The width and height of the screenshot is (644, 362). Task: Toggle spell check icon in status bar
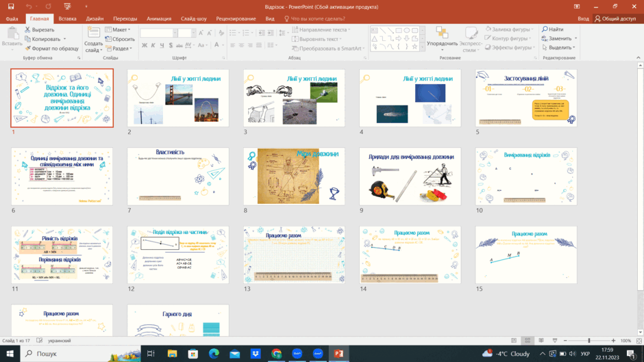[x=40, y=341]
